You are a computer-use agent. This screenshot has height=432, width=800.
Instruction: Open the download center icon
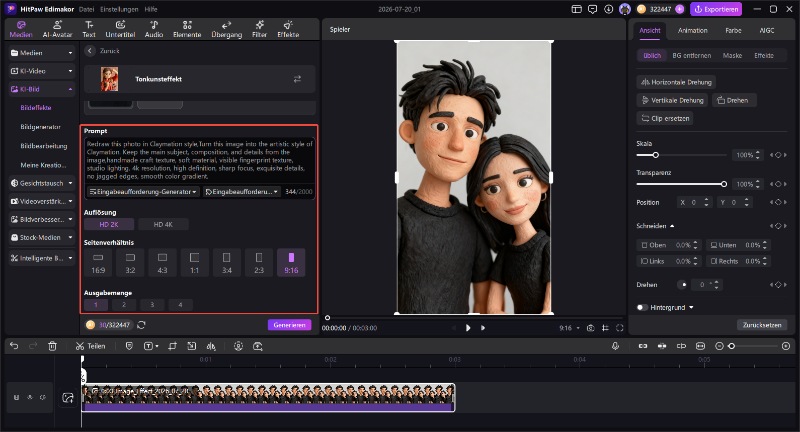[608, 9]
